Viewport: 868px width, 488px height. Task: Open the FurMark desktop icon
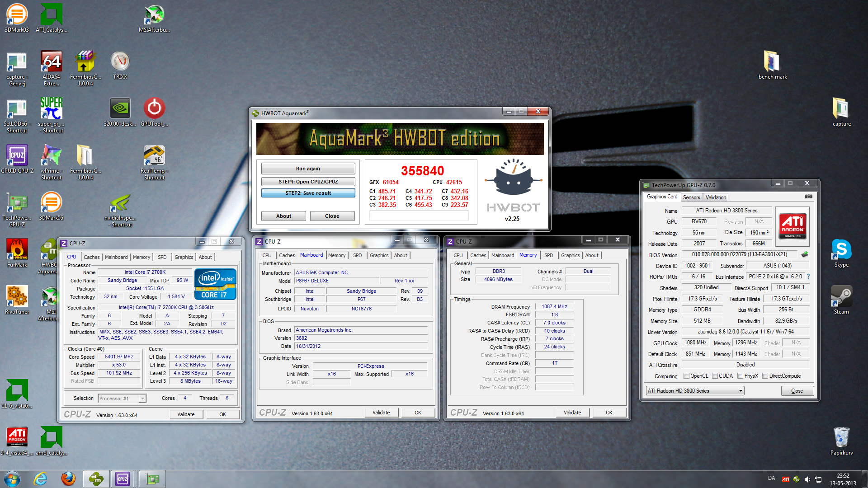(17, 253)
